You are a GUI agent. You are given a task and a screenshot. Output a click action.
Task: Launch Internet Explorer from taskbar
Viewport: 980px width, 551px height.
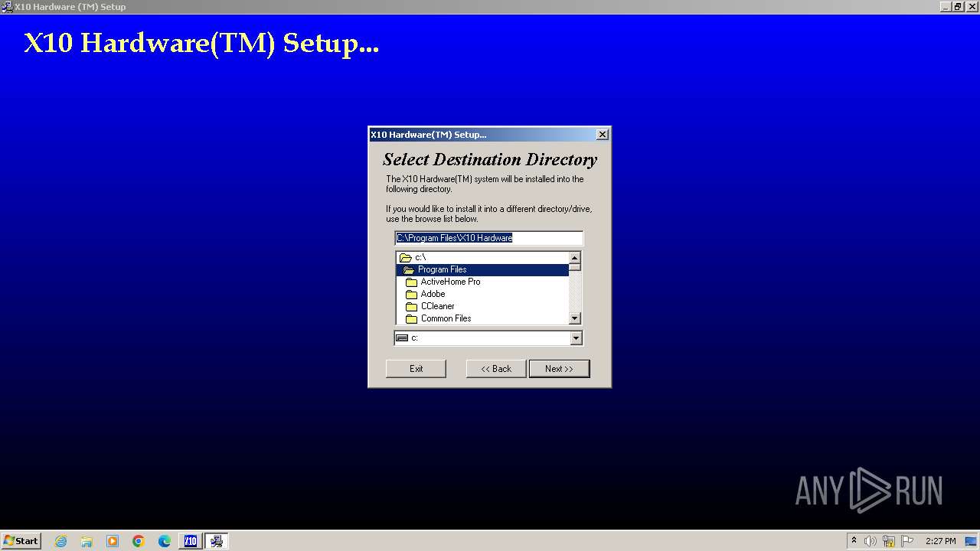(60, 541)
